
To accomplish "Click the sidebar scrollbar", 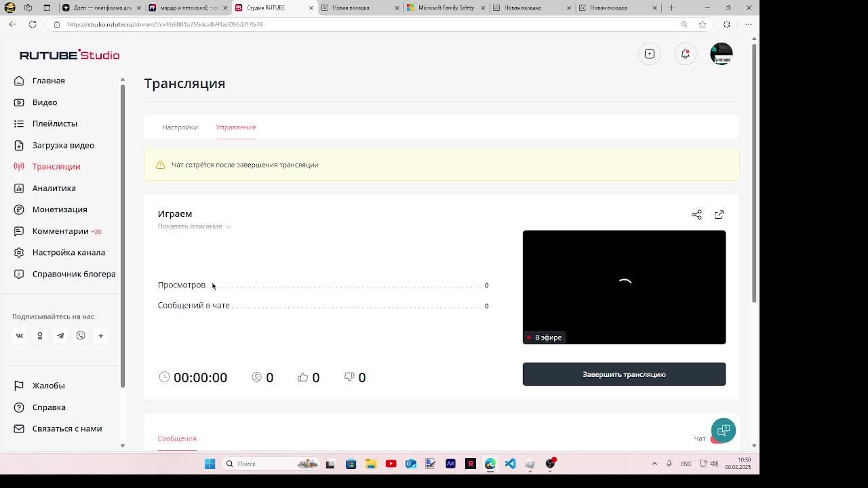I will [x=122, y=237].
